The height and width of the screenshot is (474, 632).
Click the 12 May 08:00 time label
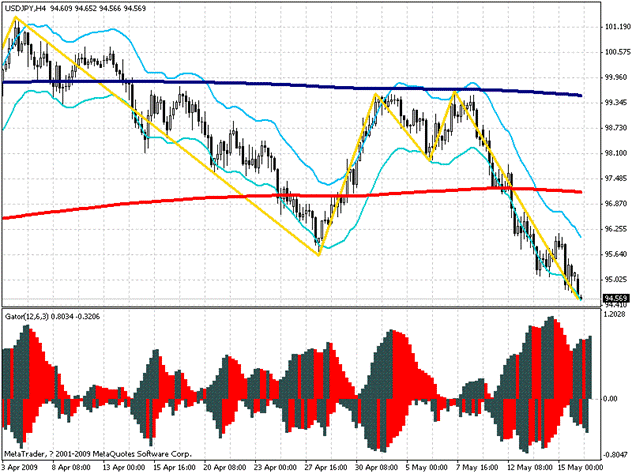pyautogui.click(x=528, y=467)
